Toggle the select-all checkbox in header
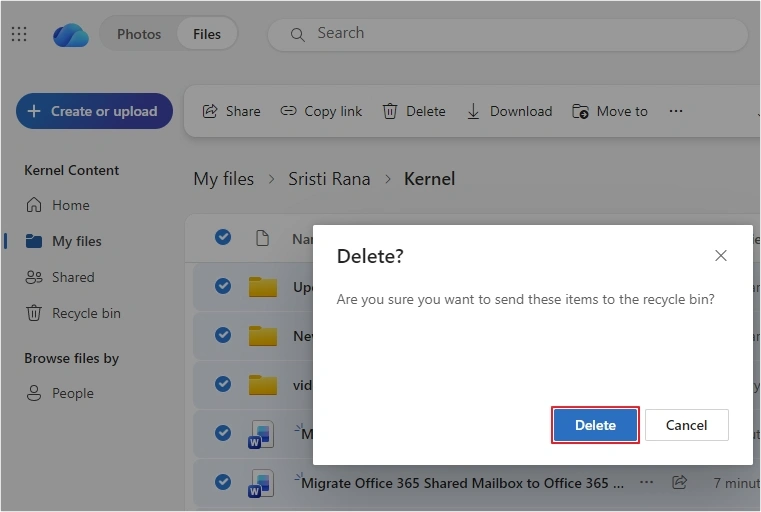761x512 pixels. point(223,237)
